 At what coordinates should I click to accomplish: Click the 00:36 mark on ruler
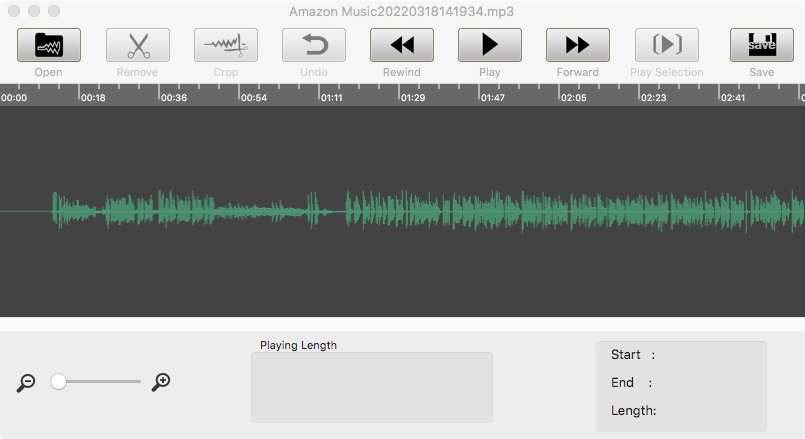pos(174,98)
